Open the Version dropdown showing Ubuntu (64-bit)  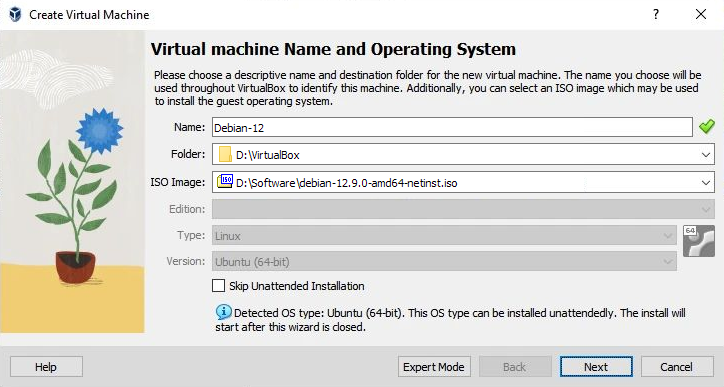coord(444,261)
